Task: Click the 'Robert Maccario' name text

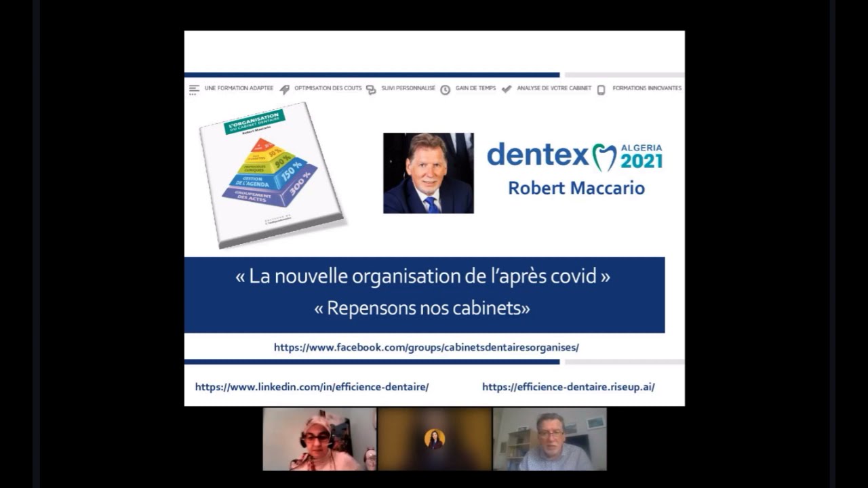Action: [576, 188]
